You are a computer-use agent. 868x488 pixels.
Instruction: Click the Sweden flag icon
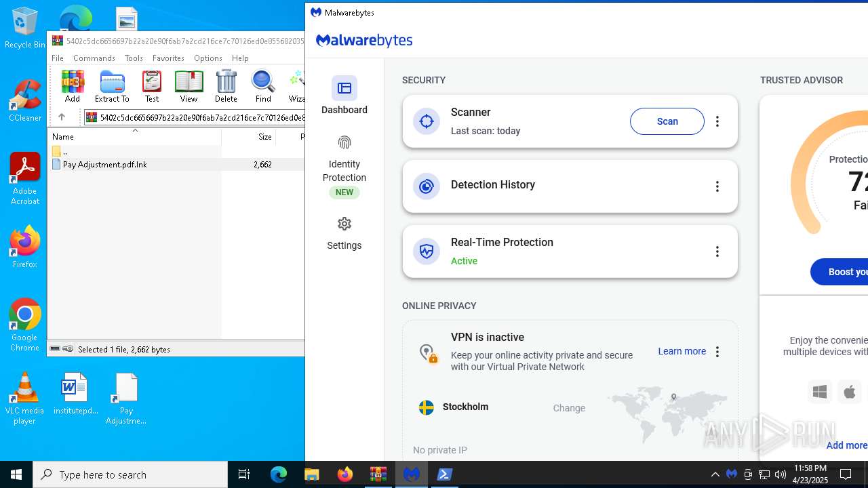[x=427, y=407]
